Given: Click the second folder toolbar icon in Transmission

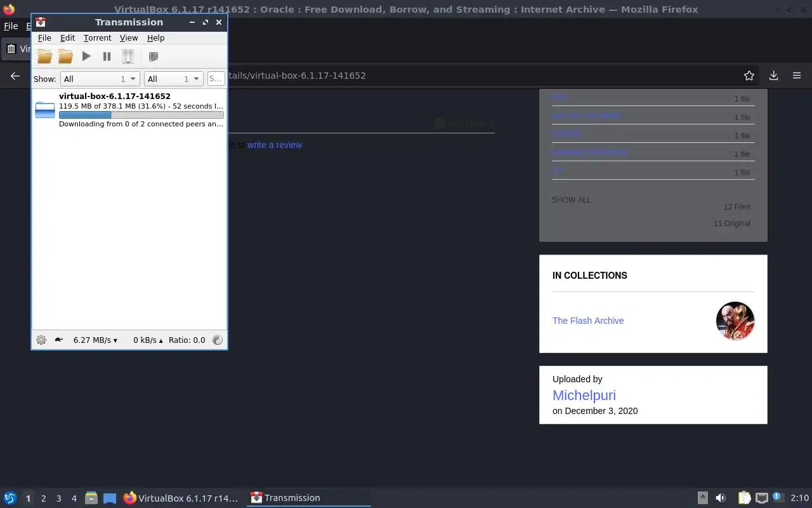Looking at the screenshot, I should 65,57.
